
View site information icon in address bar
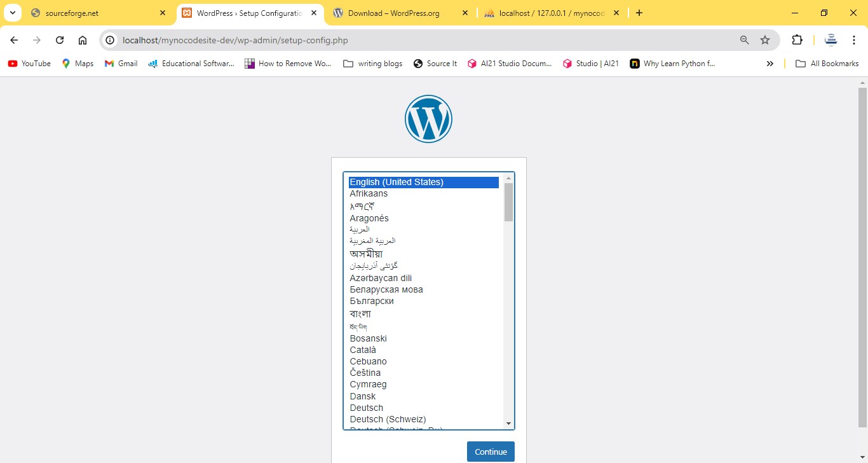[110, 40]
